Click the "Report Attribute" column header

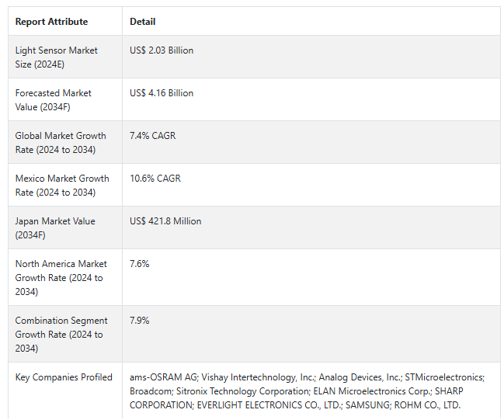(x=51, y=22)
